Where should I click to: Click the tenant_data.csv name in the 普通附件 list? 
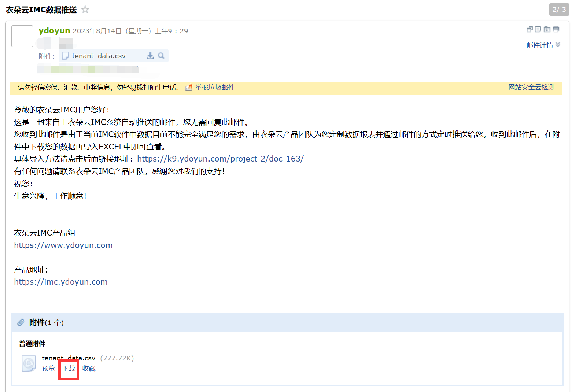click(69, 358)
